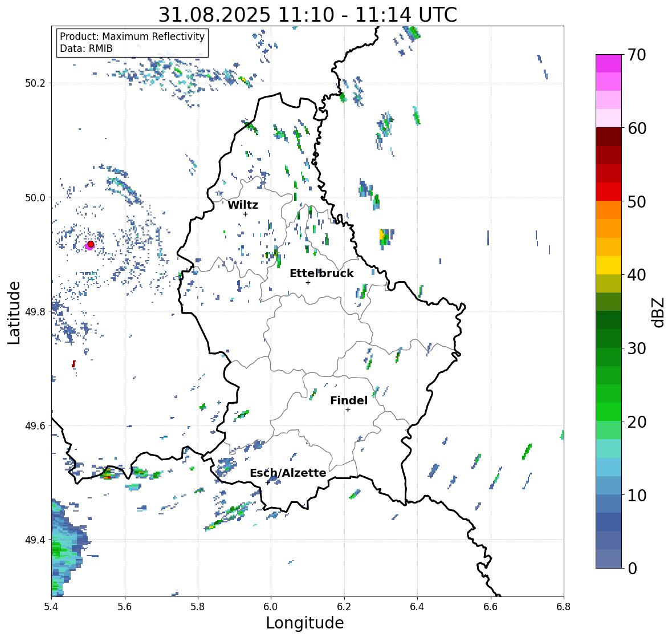Pick the yellow swatch just above 40
672x637 pixels.
click(609, 265)
